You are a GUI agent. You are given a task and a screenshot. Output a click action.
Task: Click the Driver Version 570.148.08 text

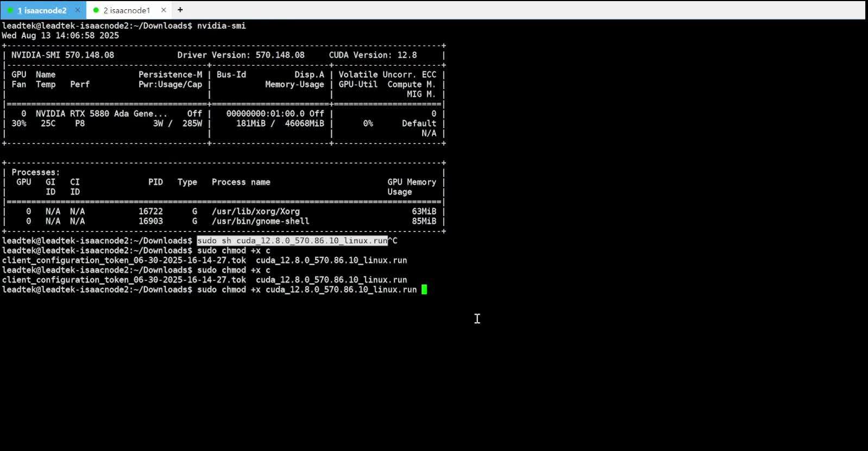[x=241, y=55]
